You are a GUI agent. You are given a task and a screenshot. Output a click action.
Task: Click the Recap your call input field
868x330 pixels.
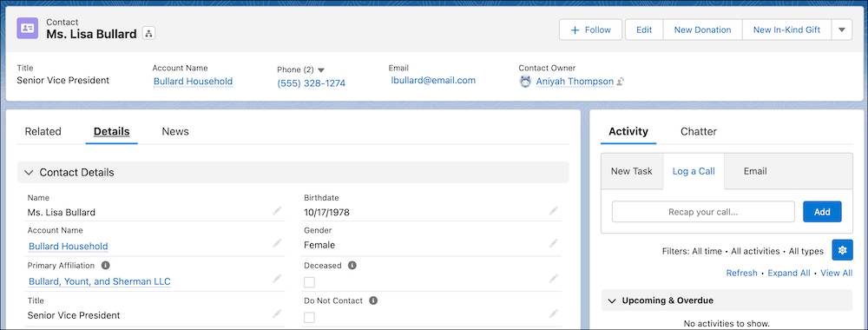703,212
